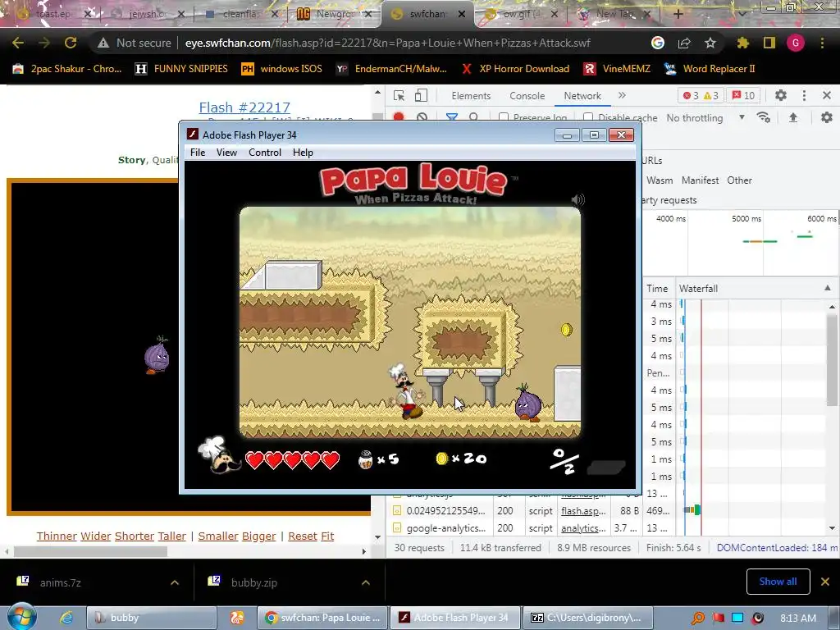Enable the Preserve log checkbox

(x=504, y=117)
